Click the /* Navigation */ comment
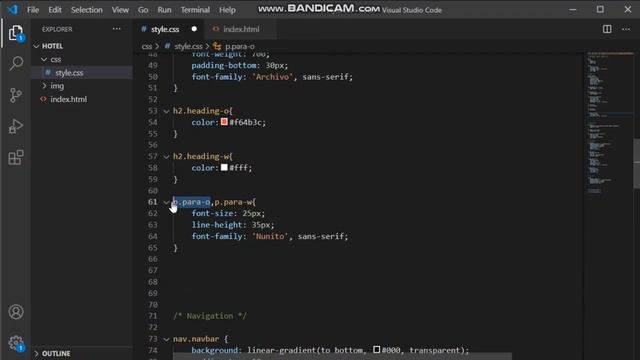Viewport: 640px width, 360px height. pos(210,316)
